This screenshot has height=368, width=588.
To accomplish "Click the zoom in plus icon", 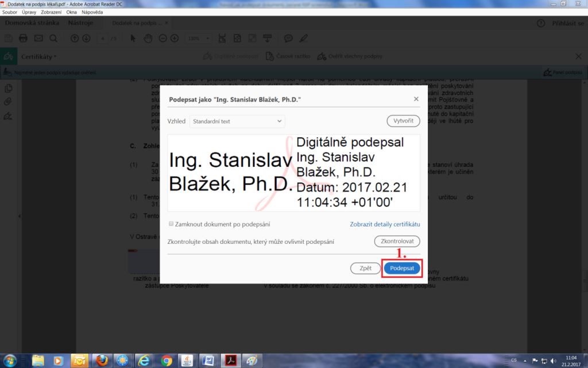I will point(175,39).
